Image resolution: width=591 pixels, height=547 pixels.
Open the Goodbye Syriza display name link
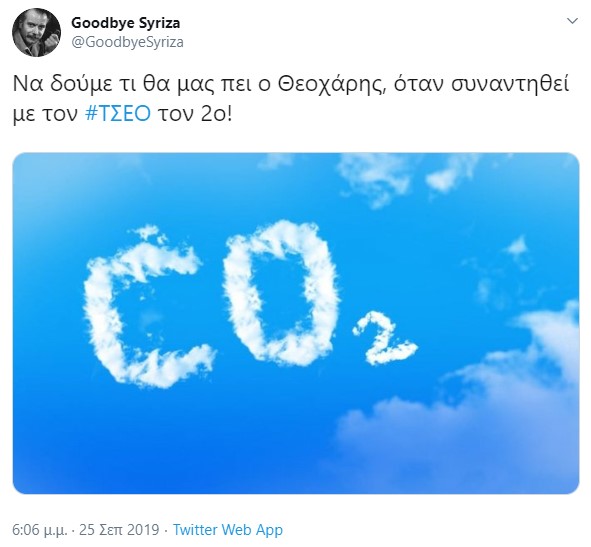(126, 23)
